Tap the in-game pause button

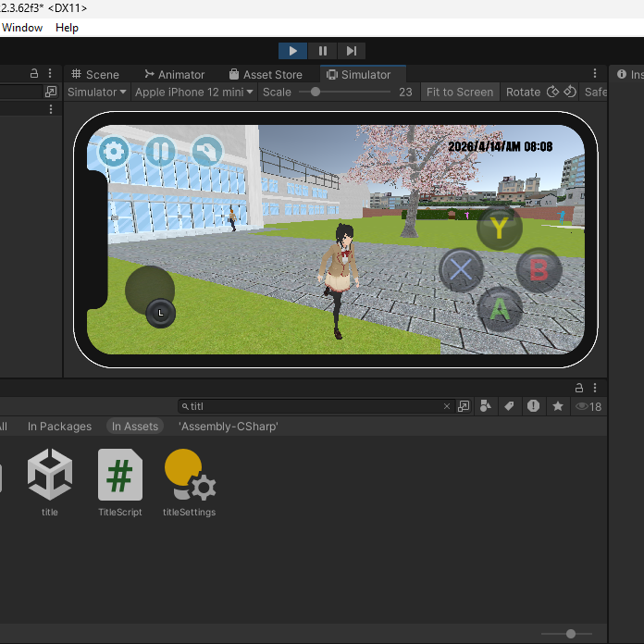click(x=161, y=152)
